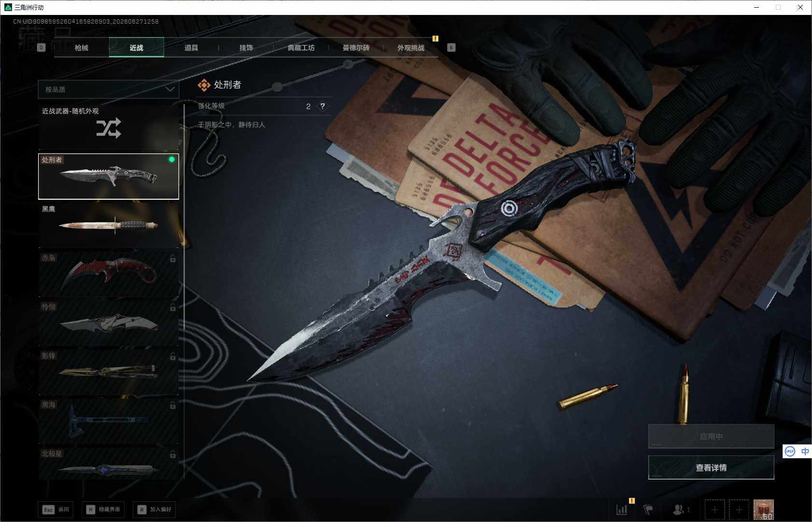812x522 pixels.
Task: Click the lock icon on 赤枭
Action: (172, 259)
